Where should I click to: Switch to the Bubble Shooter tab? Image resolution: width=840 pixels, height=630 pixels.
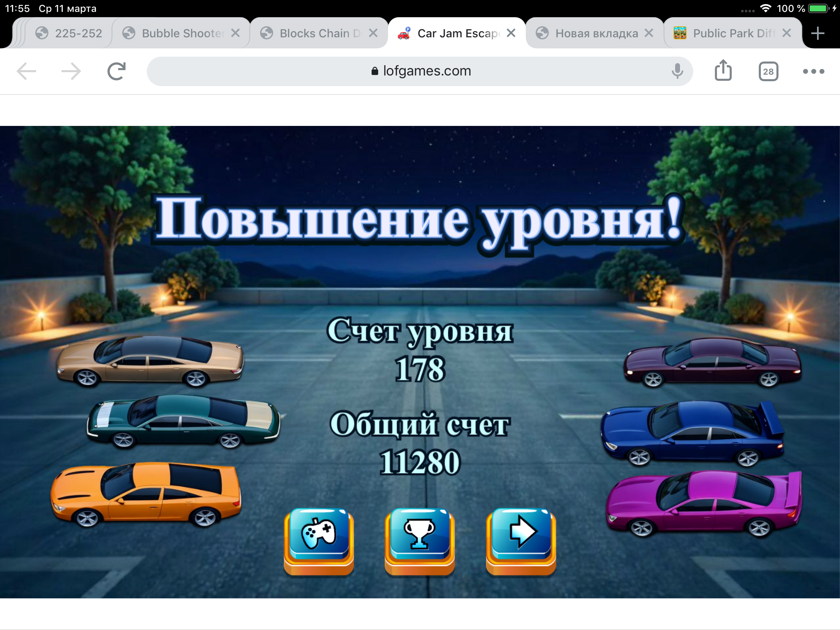click(x=176, y=33)
